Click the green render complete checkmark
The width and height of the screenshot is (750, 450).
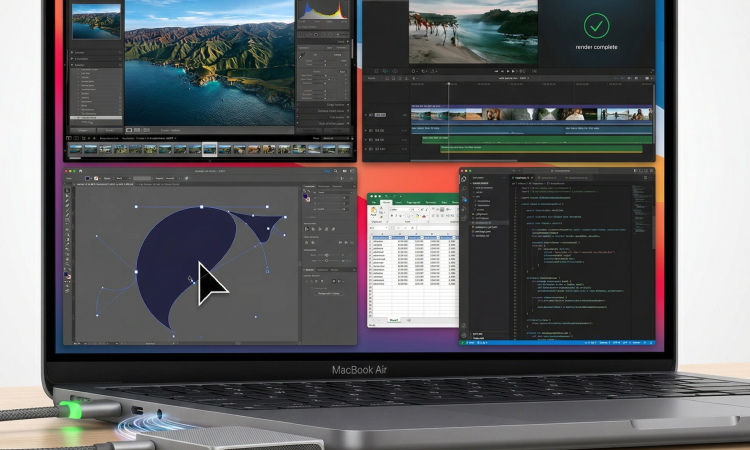point(597,24)
